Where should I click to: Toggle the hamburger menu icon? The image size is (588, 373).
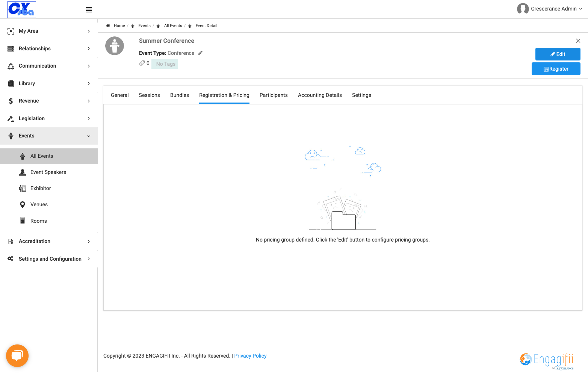(x=89, y=10)
